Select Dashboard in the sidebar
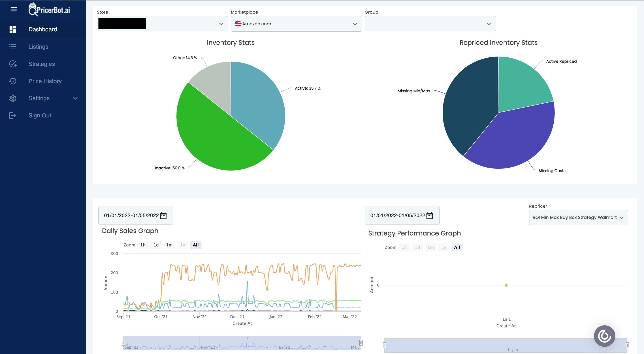Screen dimensions: 644x354 click(43, 29)
